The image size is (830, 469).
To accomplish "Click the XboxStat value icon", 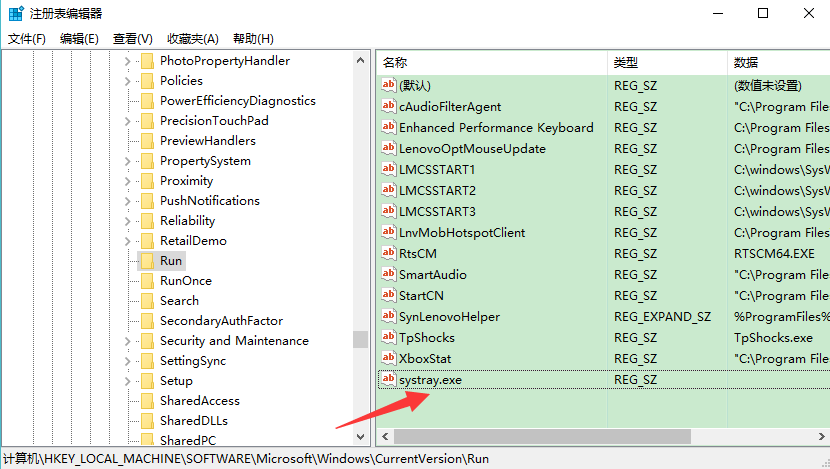I will coord(389,358).
